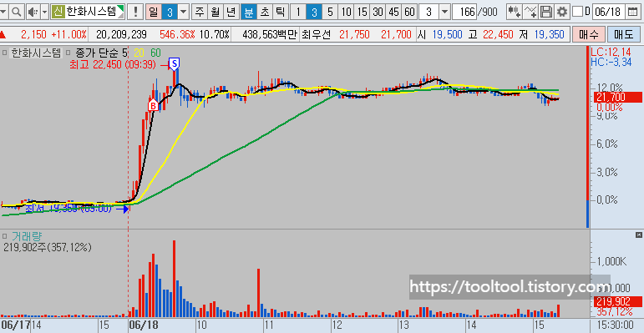Switch to 년 (yearly) chart

point(231,13)
